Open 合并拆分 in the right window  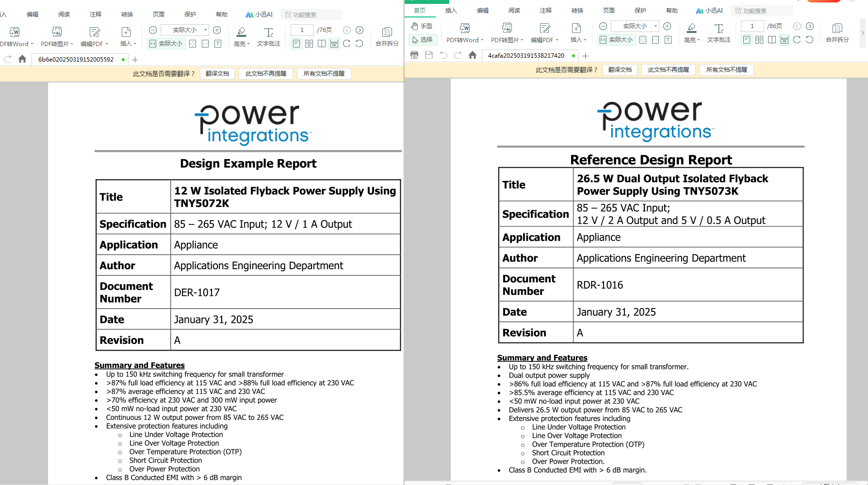[x=837, y=33]
